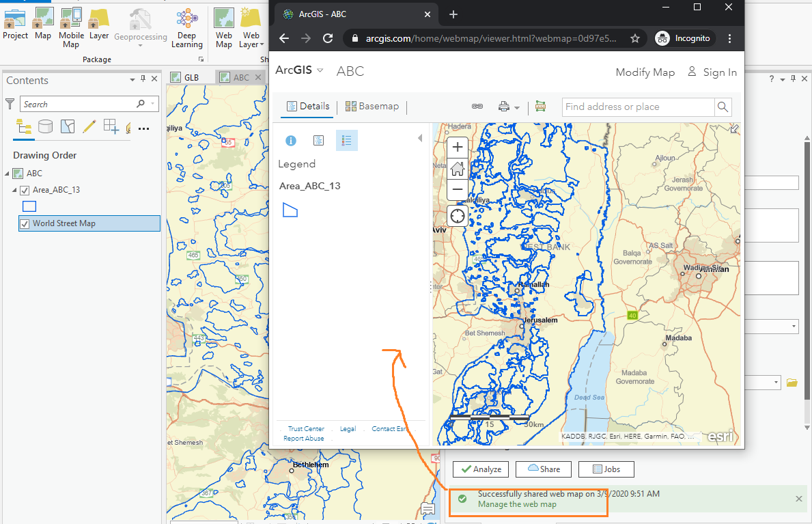Viewport: 812px width, 524px height.
Task: Collapse the Area_ABC_13 layer node
Action: pyautogui.click(x=14, y=190)
